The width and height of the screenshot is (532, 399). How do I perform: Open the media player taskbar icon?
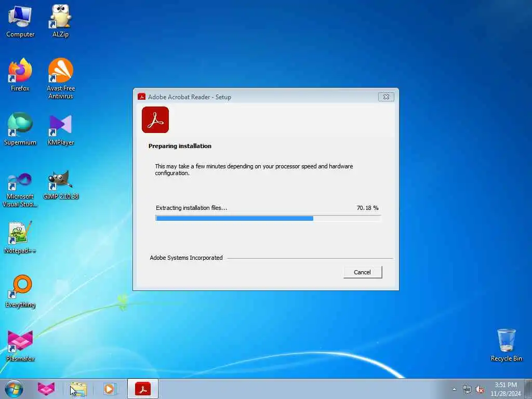point(109,389)
